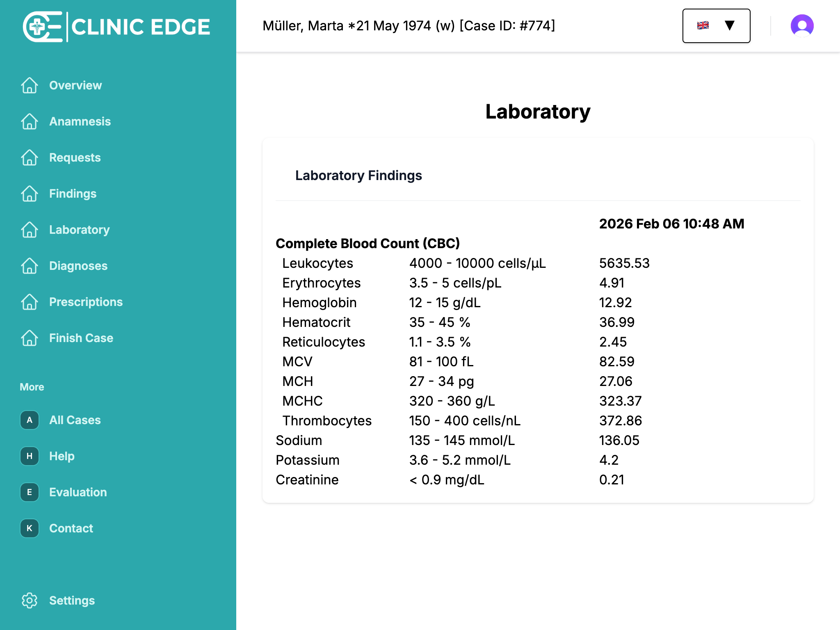The width and height of the screenshot is (840, 630).
Task: Select the All Cases 'A' icon
Action: pyautogui.click(x=29, y=420)
